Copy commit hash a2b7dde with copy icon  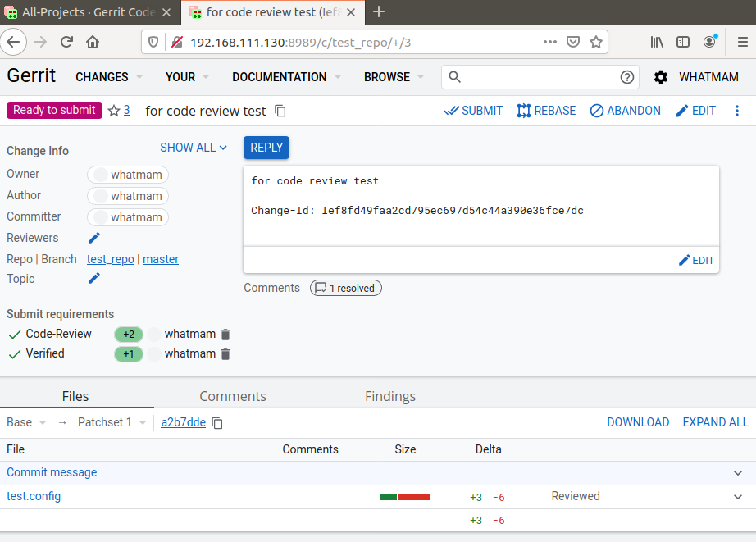(217, 423)
